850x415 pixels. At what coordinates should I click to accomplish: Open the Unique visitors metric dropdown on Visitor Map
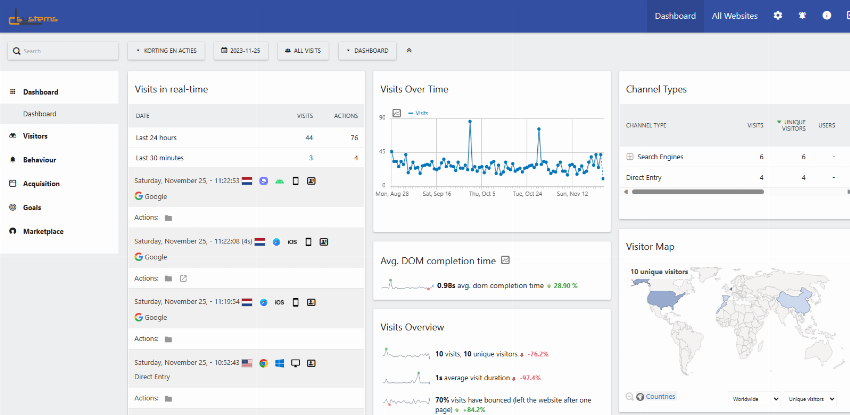pyautogui.click(x=810, y=399)
